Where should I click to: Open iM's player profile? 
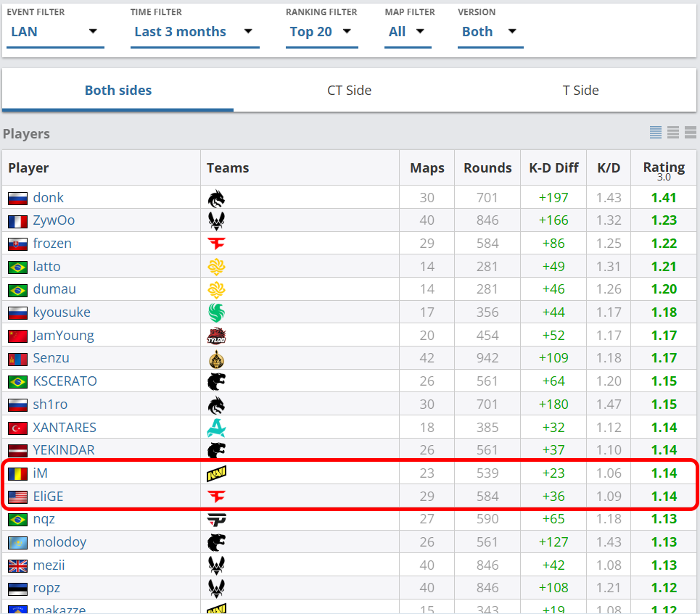pos(40,473)
